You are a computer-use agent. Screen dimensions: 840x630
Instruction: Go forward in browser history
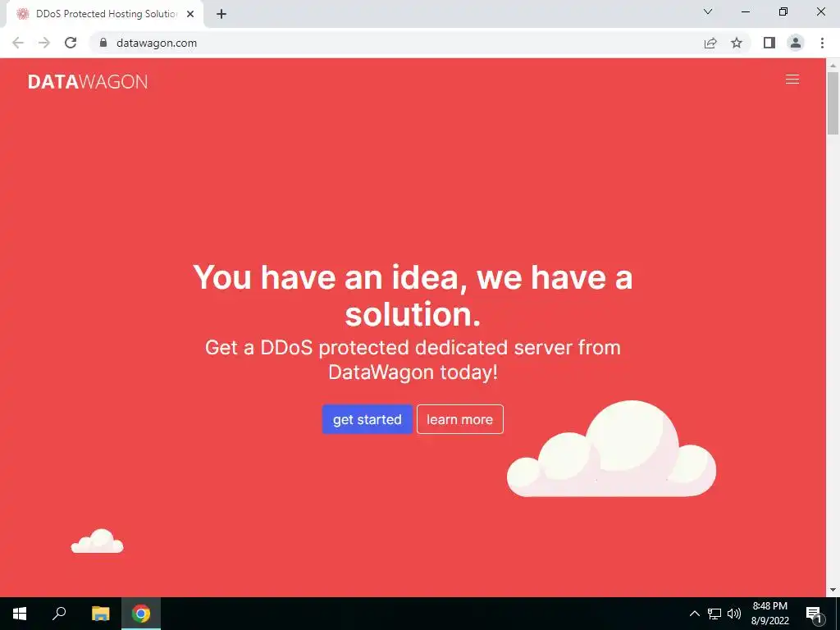44,43
